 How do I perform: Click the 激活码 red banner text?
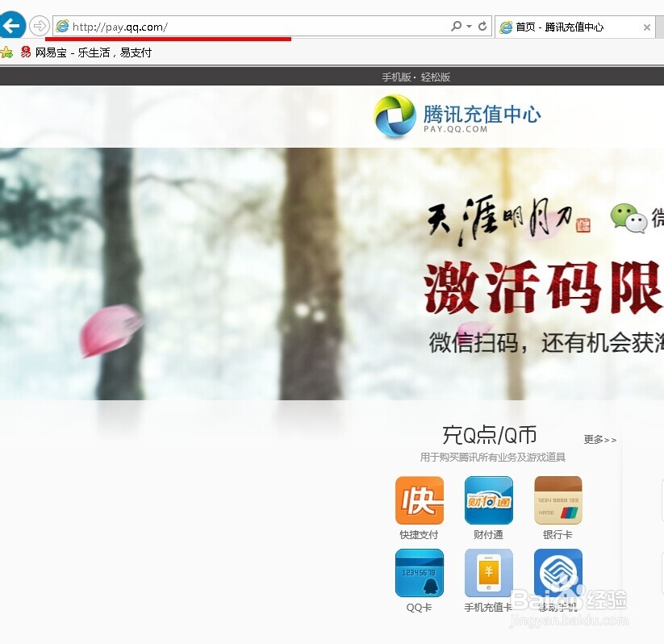click(x=543, y=287)
